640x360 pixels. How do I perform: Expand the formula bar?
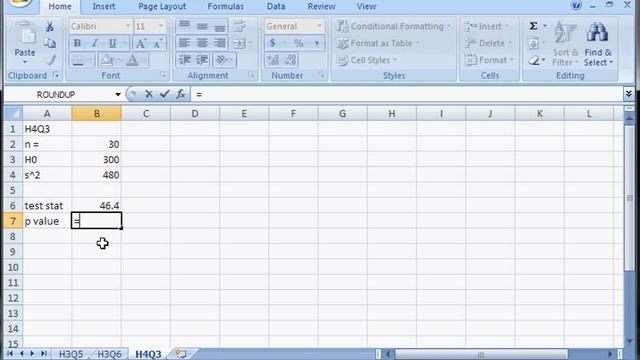(x=629, y=94)
